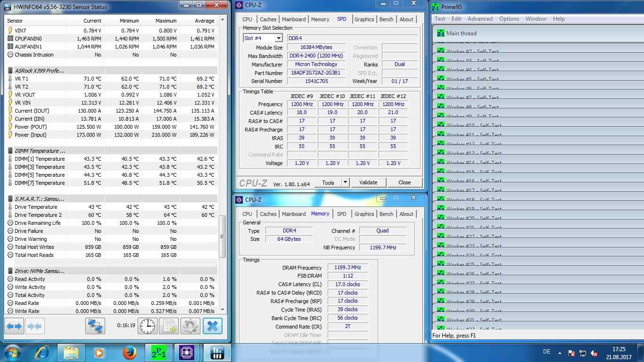Click Prime95 title bar application icon
Screen dimensions: 644x362
(x=435, y=7)
